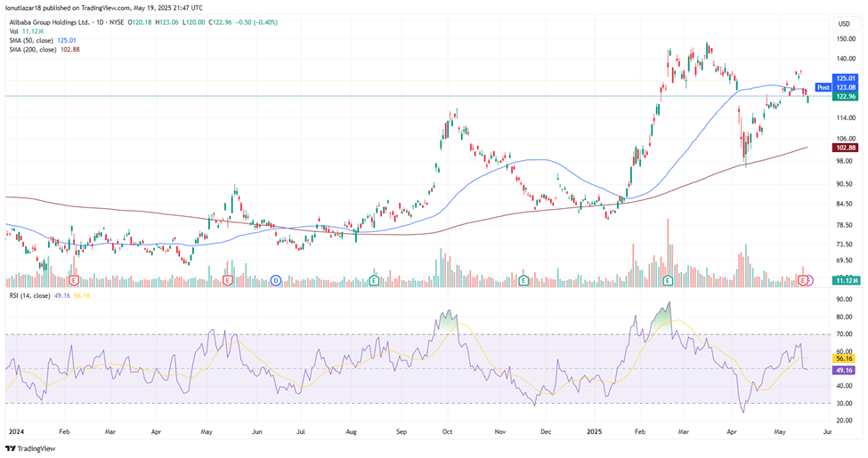
Task: Click the green earnings marker near November 2024
Action: [x=523, y=280]
